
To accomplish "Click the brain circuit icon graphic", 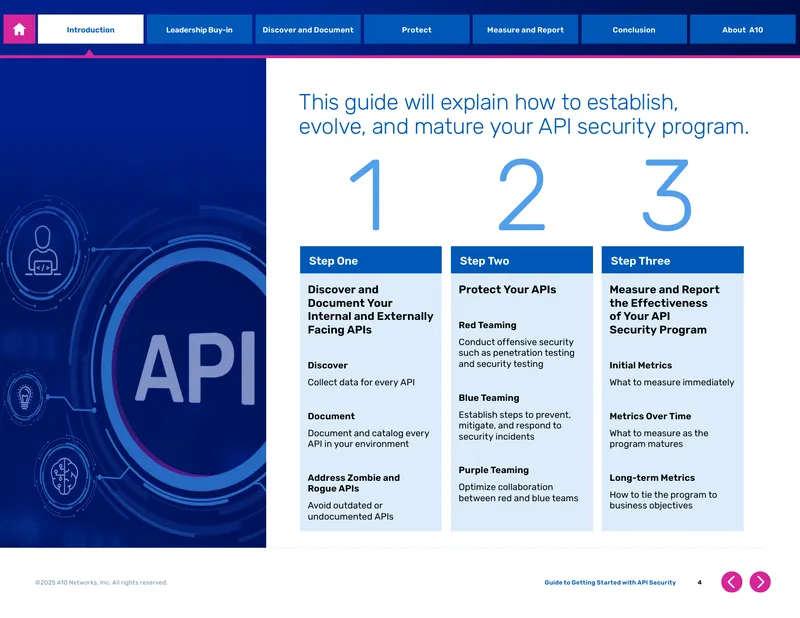I will tap(64, 477).
